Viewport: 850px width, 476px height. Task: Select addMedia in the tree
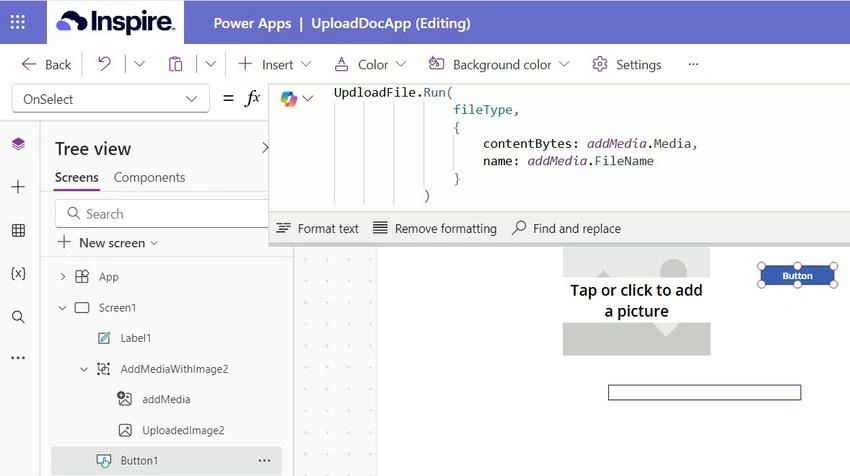166,400
